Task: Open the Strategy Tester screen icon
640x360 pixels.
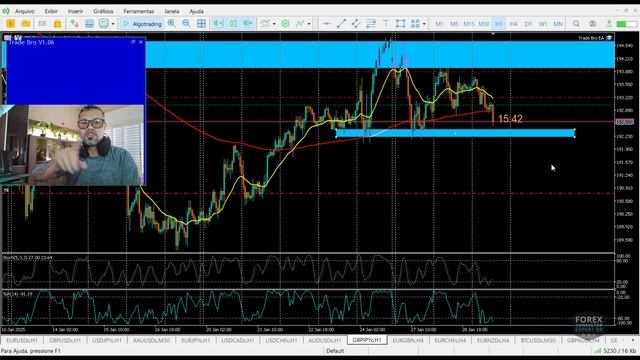Action: click(104, 24)
